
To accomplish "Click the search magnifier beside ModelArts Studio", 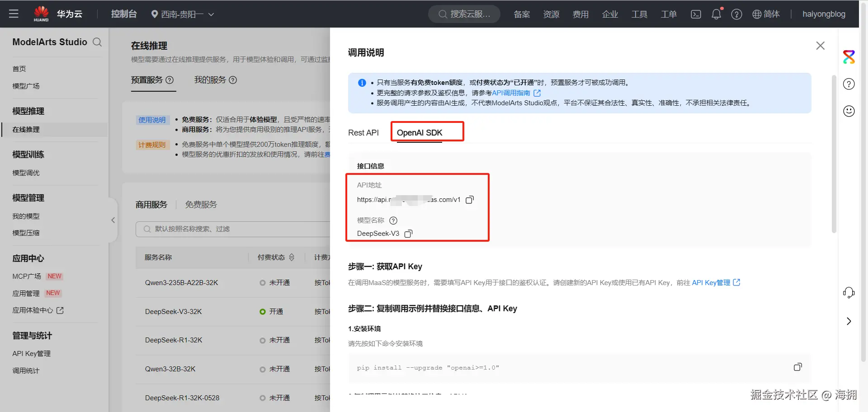I will click(98, 42).
